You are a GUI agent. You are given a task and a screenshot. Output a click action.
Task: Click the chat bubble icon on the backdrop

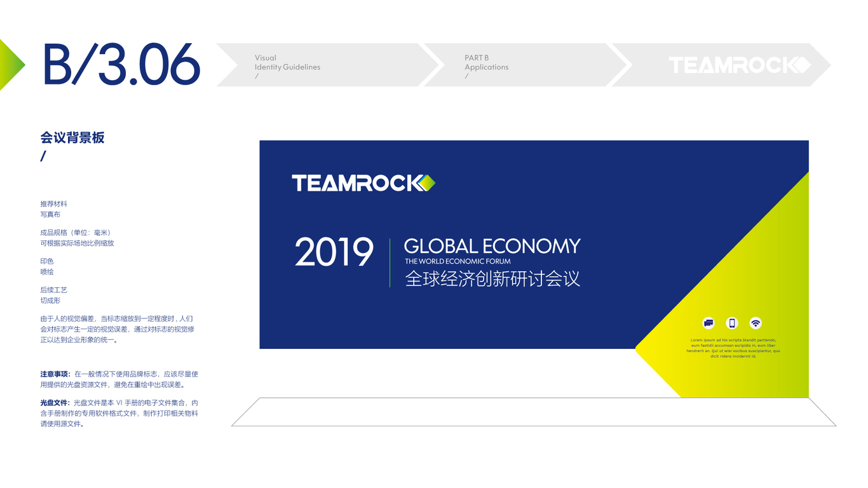(x=709, y=323)
